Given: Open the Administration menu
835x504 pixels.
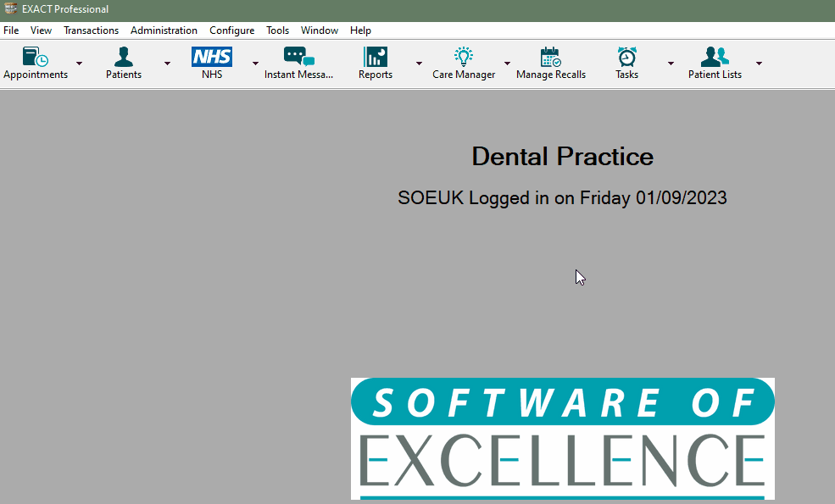Looking at the screenshot, I should (x=164, y=30).
